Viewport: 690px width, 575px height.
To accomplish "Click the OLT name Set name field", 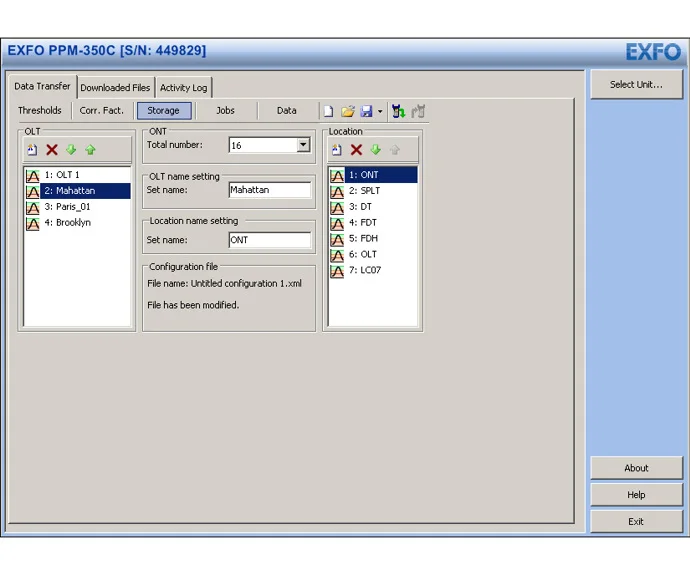I will [x=270, y=190].
